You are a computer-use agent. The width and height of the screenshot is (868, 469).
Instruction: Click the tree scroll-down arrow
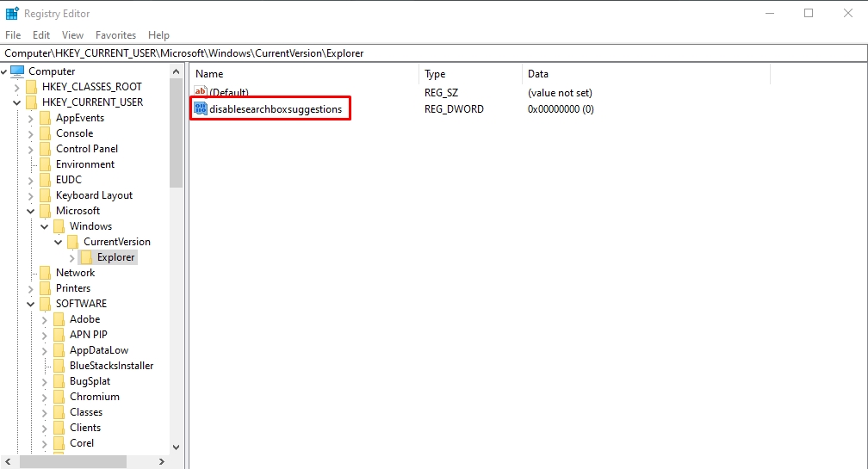pyautogui.click(x=176, y=447)
